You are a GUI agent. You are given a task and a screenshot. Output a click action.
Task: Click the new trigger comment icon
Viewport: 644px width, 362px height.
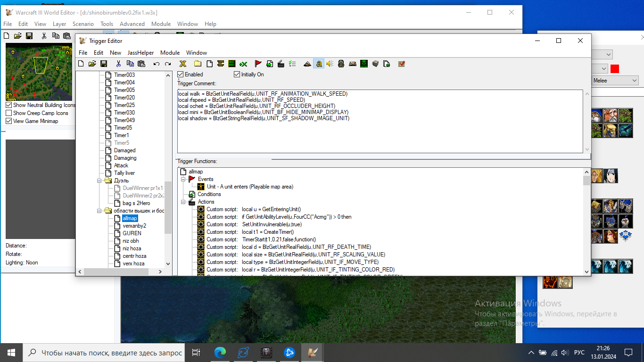tap(221, 64)
